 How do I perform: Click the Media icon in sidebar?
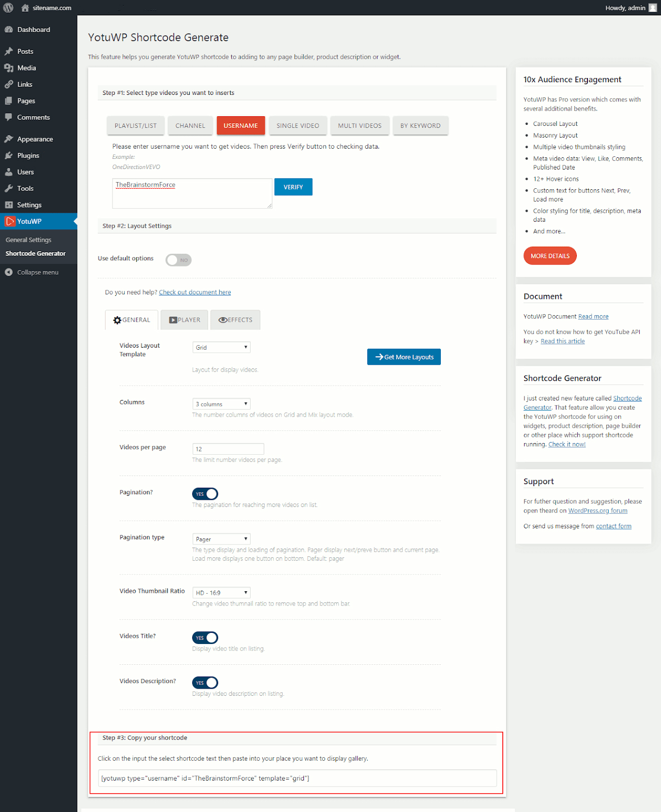coord(9,68)
